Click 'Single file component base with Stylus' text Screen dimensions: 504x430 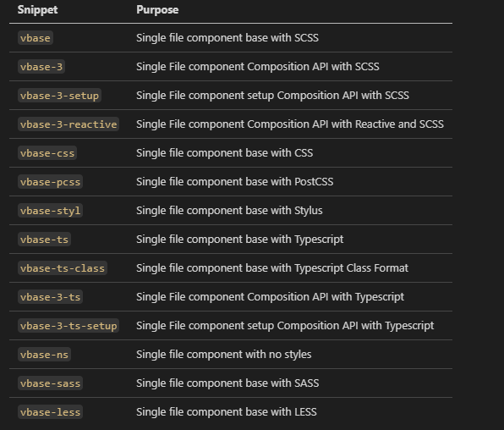[229, 211]
